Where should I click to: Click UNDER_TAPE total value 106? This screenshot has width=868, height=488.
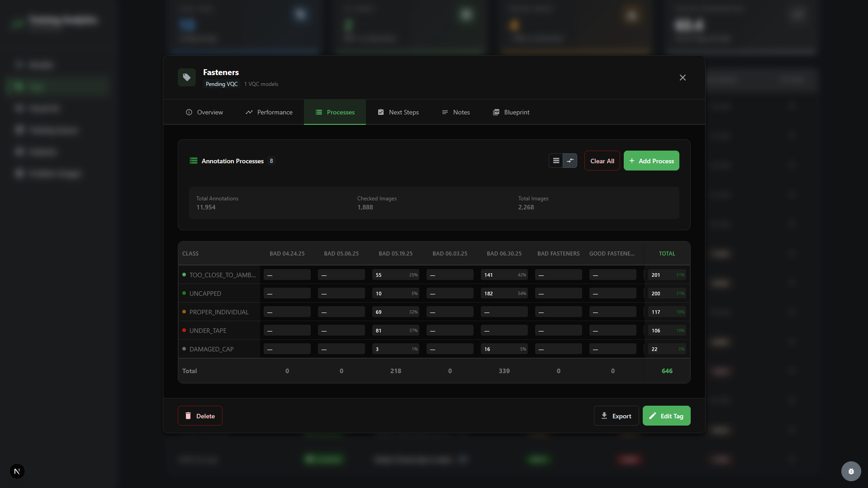pos(667,330)
